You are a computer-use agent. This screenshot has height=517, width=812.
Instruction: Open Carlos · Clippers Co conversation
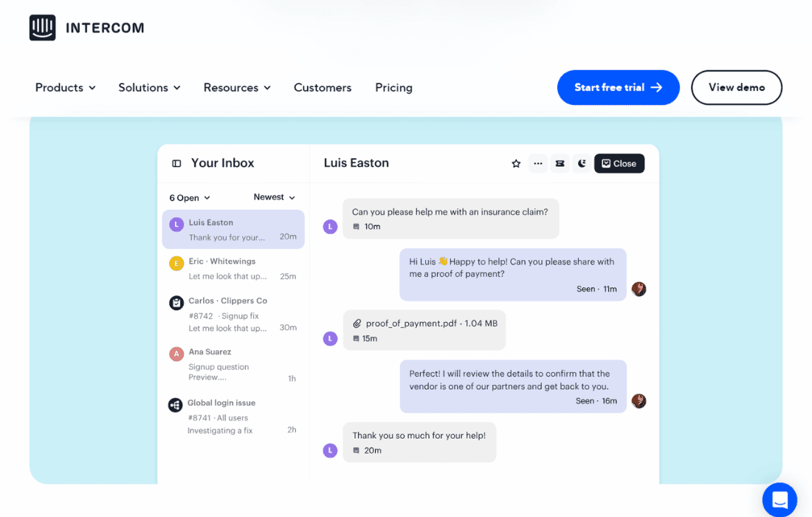point(233,314)
